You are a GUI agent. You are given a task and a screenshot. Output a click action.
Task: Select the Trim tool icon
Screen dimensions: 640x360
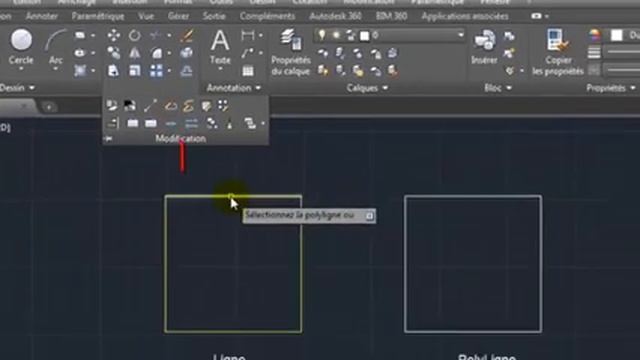155,35
